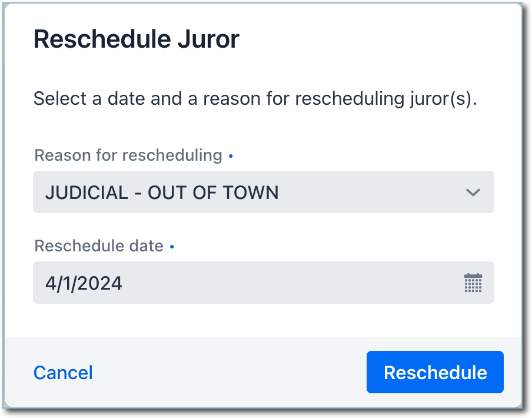Select the JUDICIAL - OUT OF TOWN value

162,193
